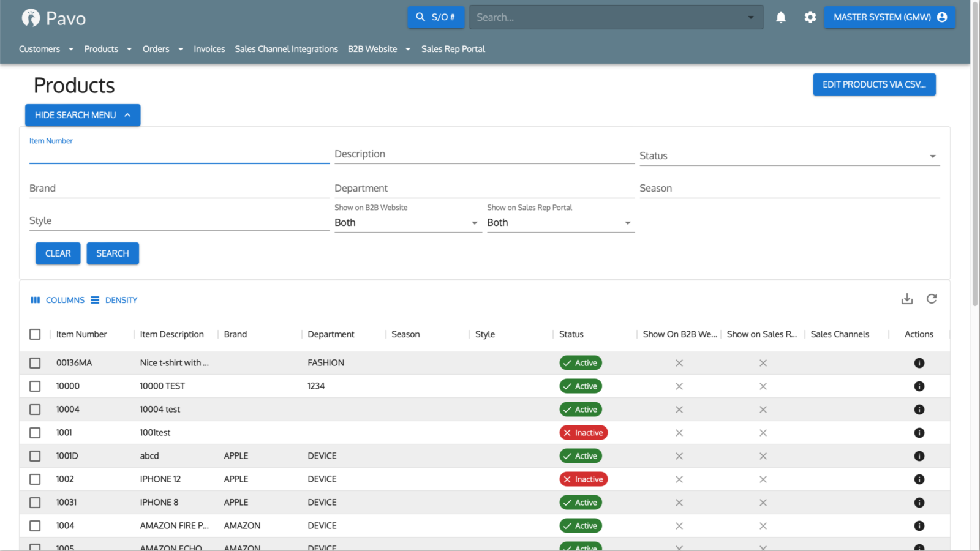Open the Status dropdown filter
The width and height of the screenshot is (980, 551).
click(789, 156)
